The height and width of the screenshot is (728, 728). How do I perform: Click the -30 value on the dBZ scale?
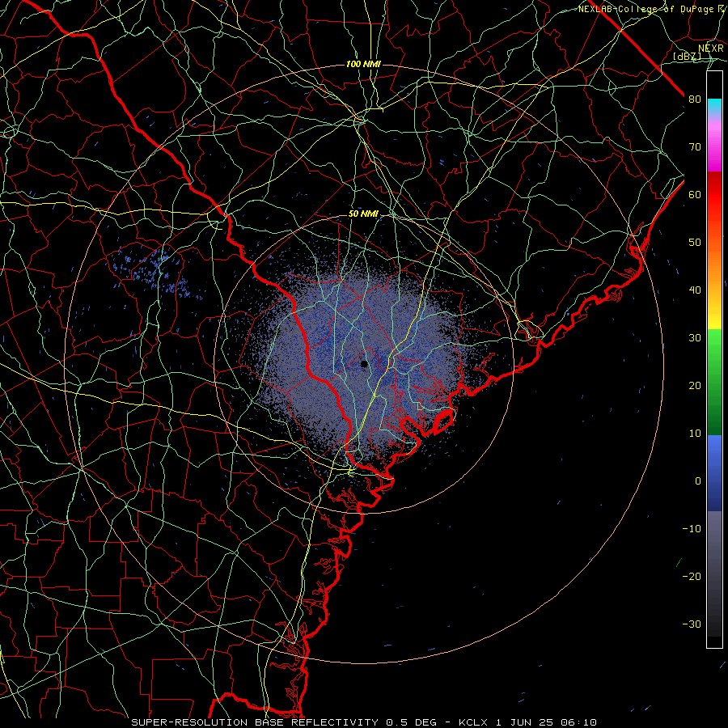pyautogui.click(x=692, y=624)
